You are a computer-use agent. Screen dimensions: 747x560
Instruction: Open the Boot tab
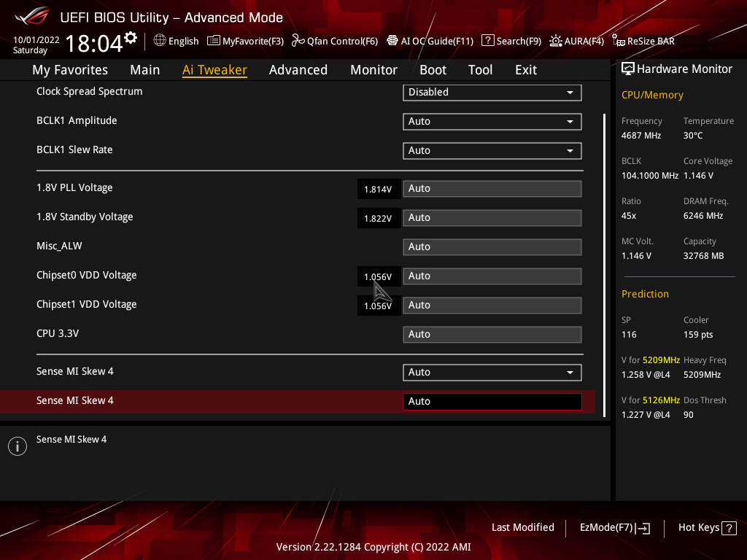coord(433,70)
